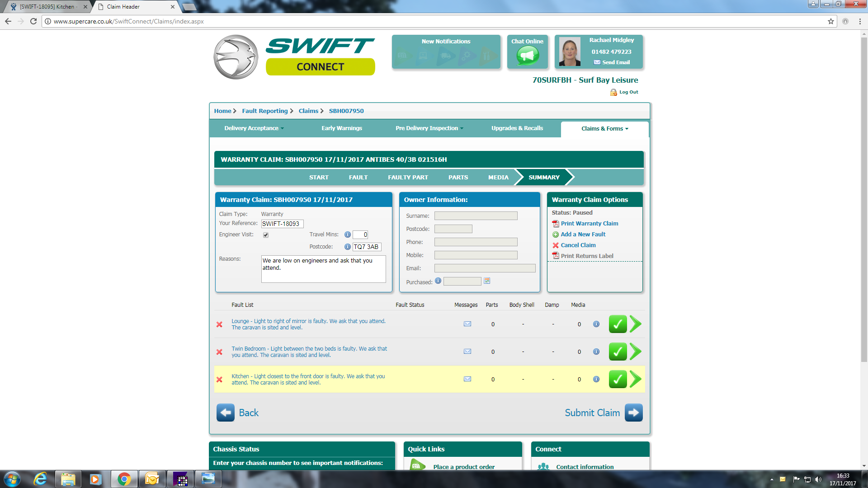Image resolution: width=868 pixels, height=488 pixels.
Task: Expand the Delivery Acceptance dropdown menu
Action: [x=254, y=128]
